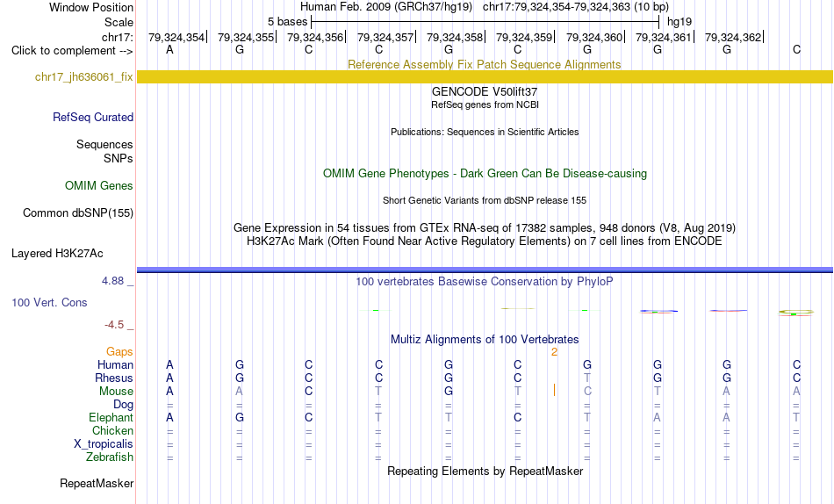The image size is (834, 504).
Task: Click the Gaps row label
Action: (119, 352)
